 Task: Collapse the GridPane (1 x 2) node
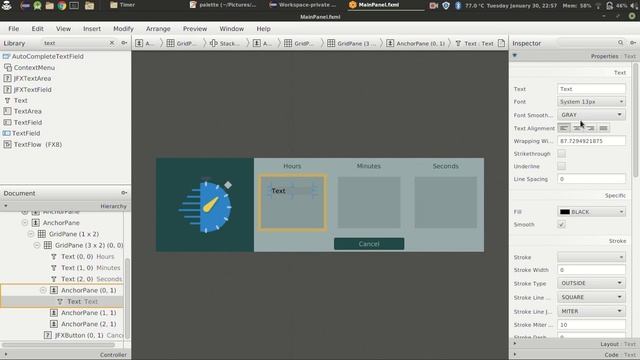[31, 234]
